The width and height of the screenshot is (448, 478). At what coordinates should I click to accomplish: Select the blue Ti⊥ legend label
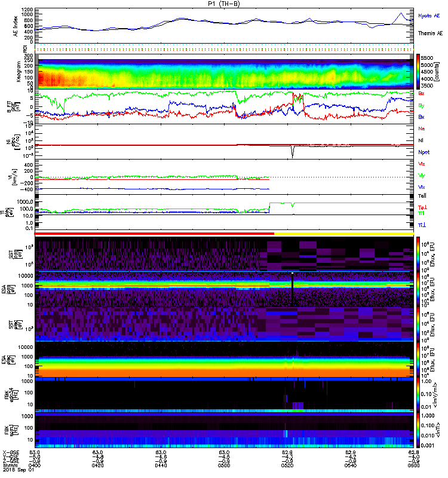click(422, 225)
